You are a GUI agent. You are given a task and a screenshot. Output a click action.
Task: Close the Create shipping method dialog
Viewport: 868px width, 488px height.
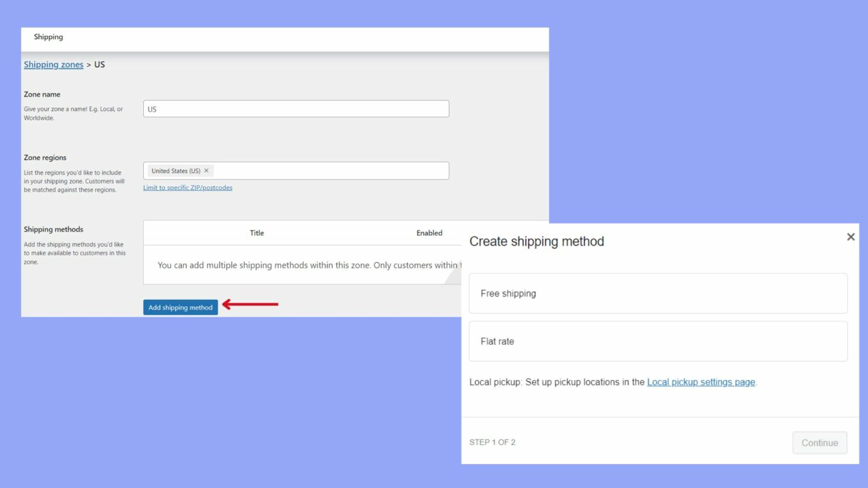[850, 237]
